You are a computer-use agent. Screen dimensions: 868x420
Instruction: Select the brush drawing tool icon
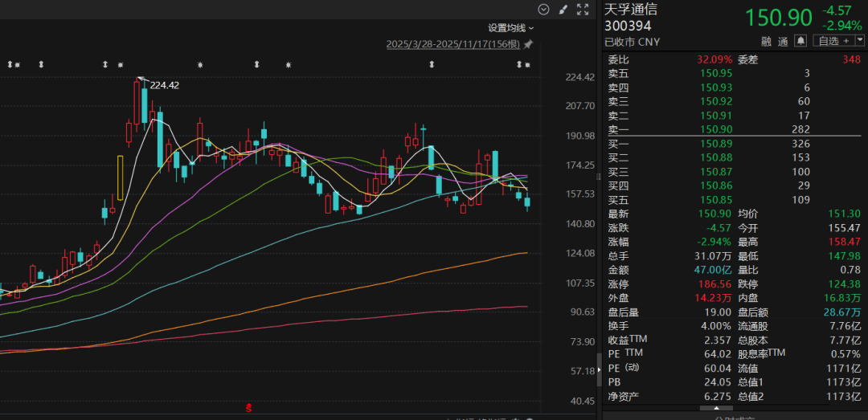pyautogui.click(x=563, y=9)
